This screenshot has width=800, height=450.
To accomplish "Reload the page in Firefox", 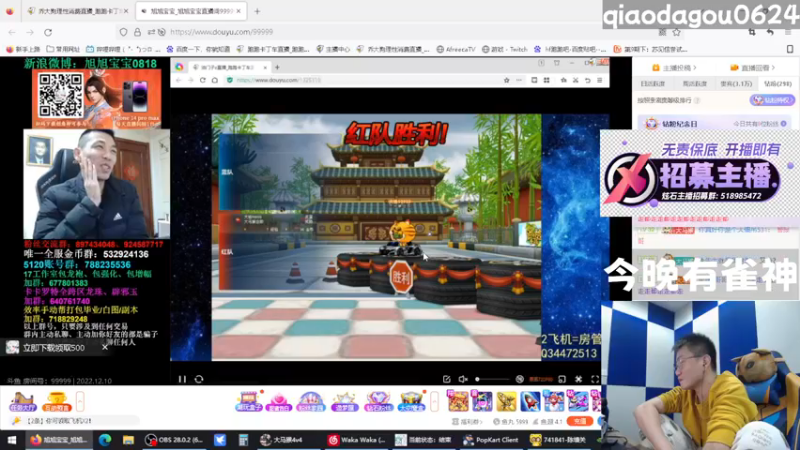I will (x=48, y=32).
